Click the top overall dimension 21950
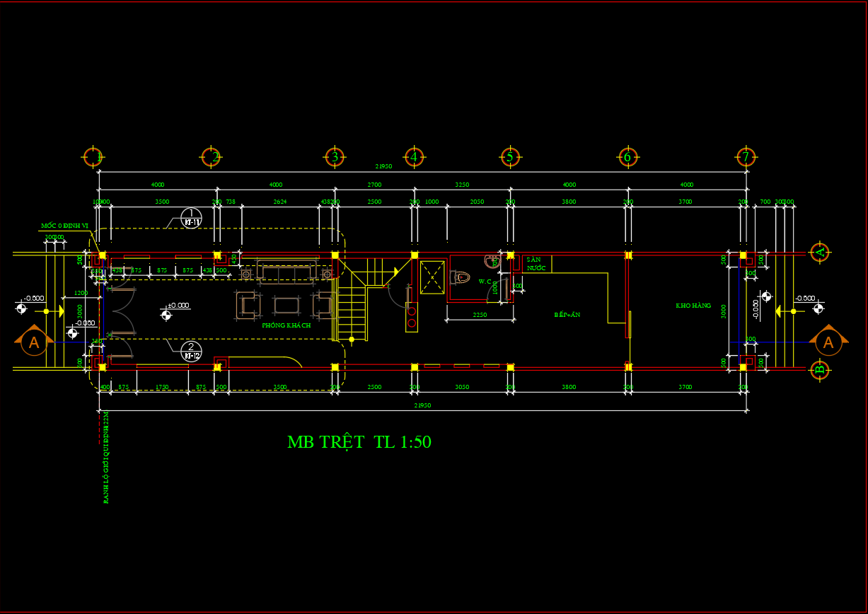The height and width of the screenshot is (614, 868). click(x=383, y=166)
